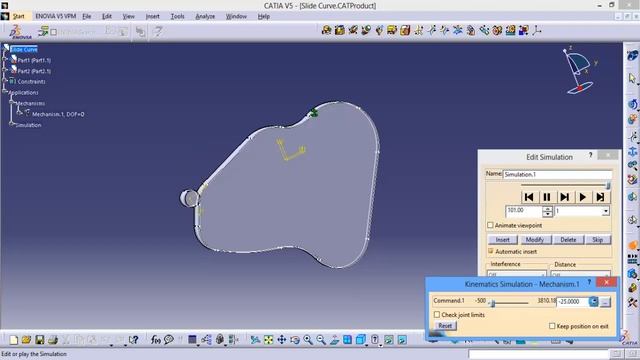Click the simulation Name input field

point(557,174)
